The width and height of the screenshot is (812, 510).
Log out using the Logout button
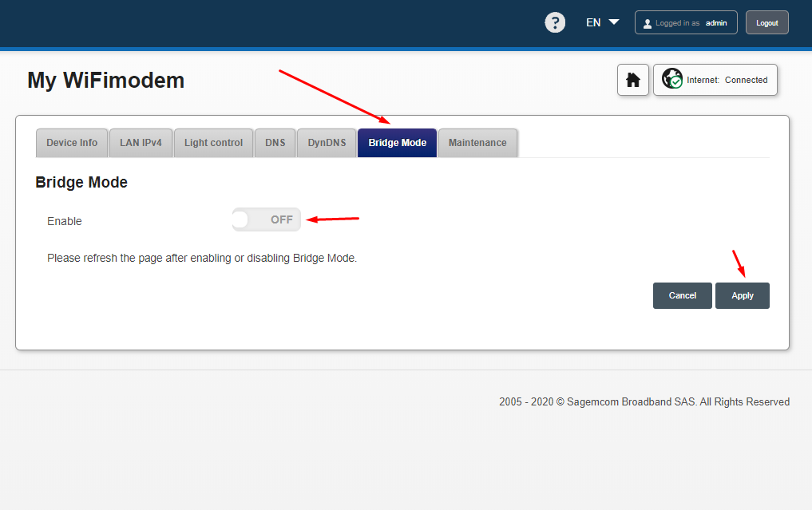click(766, 23)
